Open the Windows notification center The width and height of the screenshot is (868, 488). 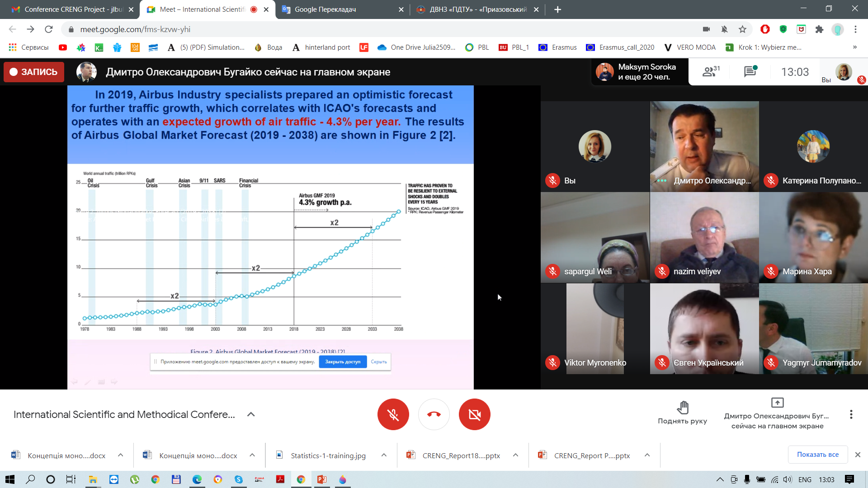pos(849,479)
